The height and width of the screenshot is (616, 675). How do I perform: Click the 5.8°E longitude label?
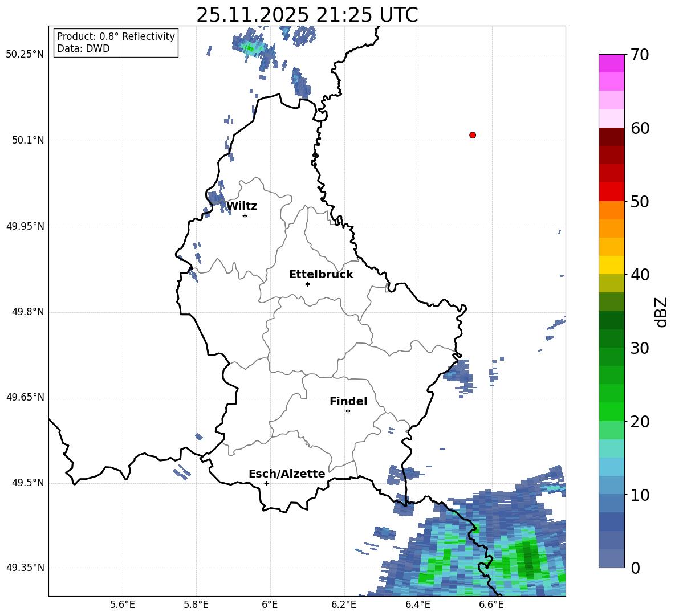click(196, 605)
